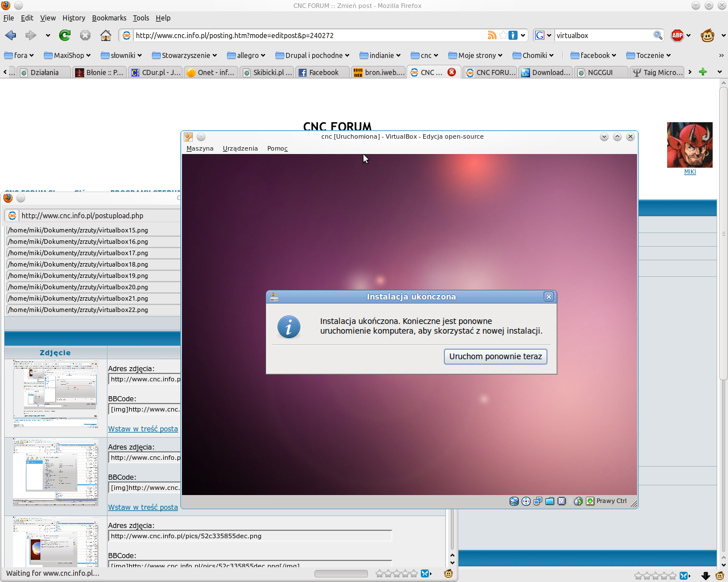
Task: Click the RSS feed icon in address bar
Action: pos(492,35)
